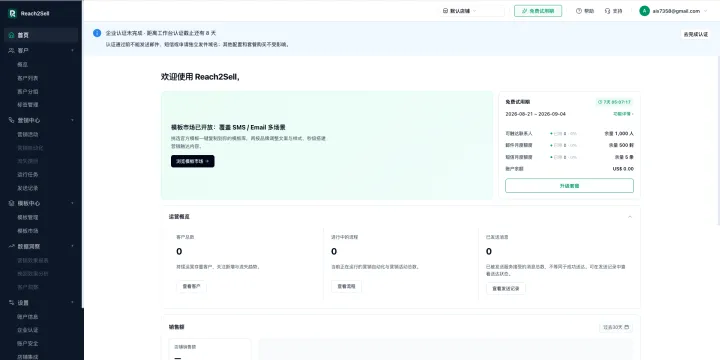
Task: Click the 模板中心 section icon
Action: click(x=11, y=203)
